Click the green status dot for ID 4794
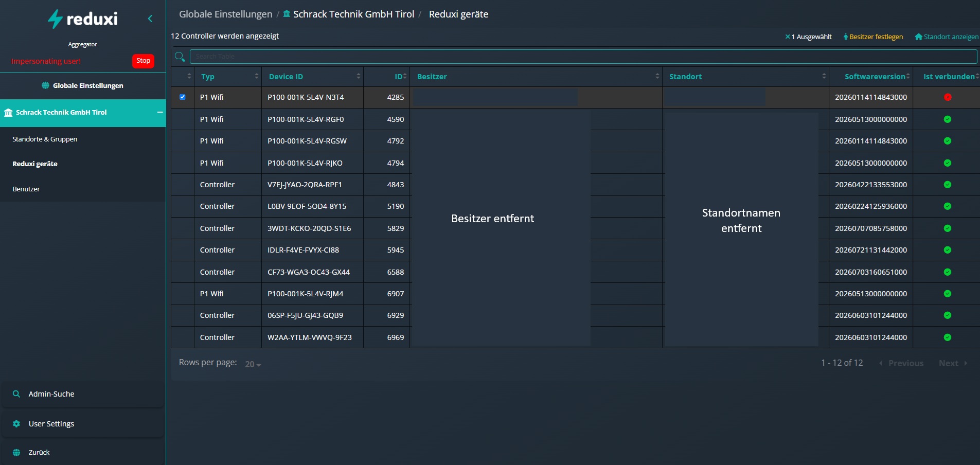The width and height of the screenshot is (980, 465). (948, 163)
